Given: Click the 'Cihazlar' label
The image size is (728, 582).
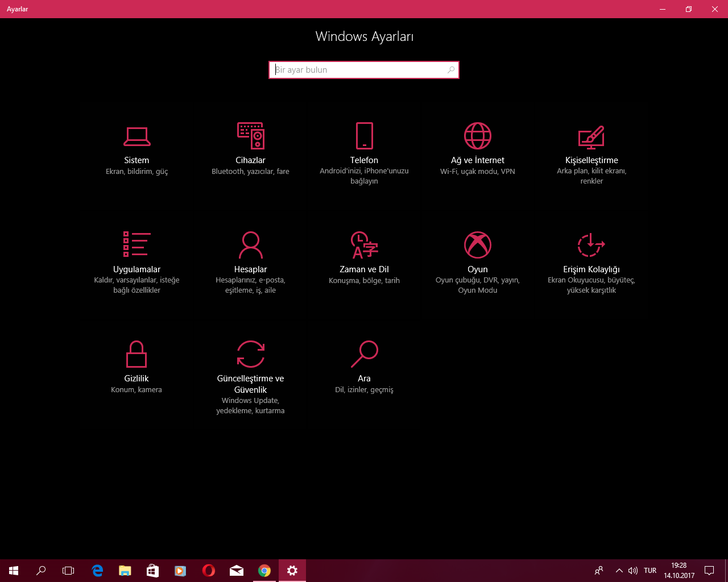Looking at the screenshot, I should [x=251, y=160].
